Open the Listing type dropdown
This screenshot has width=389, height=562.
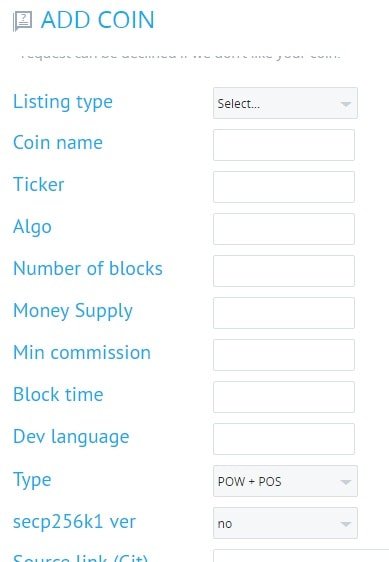pos(285,103)
